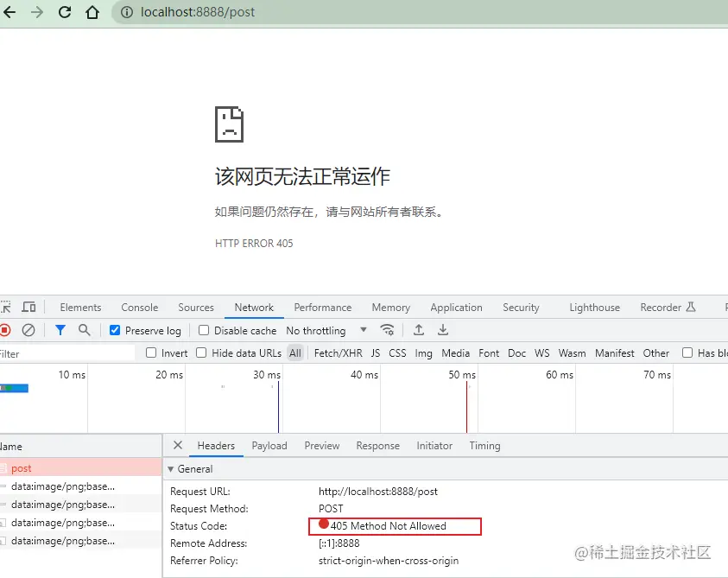
Task: View site information icon in address bar
Action: [127, 12]
